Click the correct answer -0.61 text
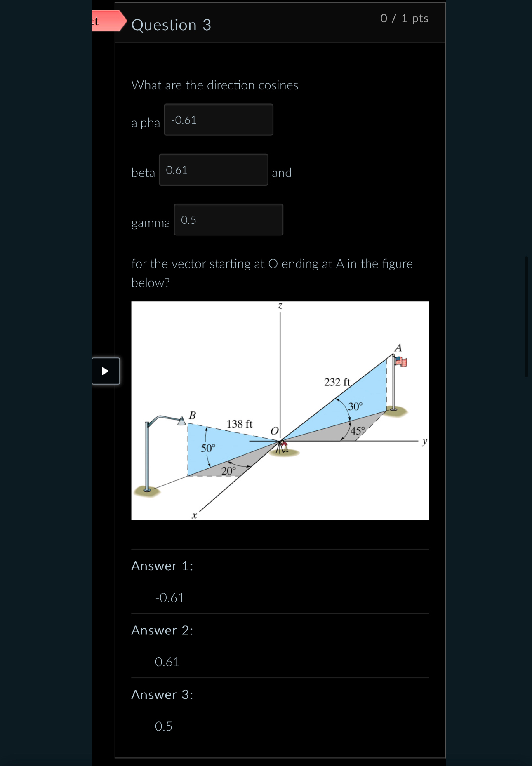This screenshot has height=766, width=532. [169, 597]
